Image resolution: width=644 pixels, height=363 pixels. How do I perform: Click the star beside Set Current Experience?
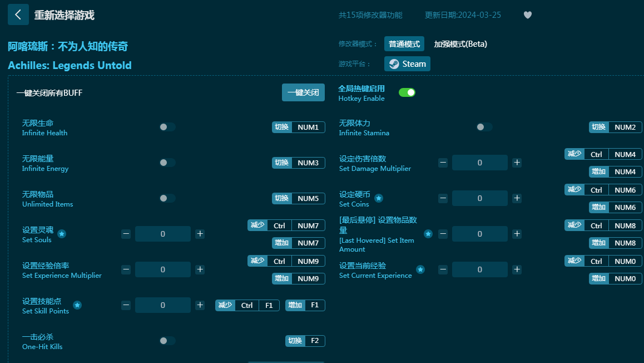[420, 269]
